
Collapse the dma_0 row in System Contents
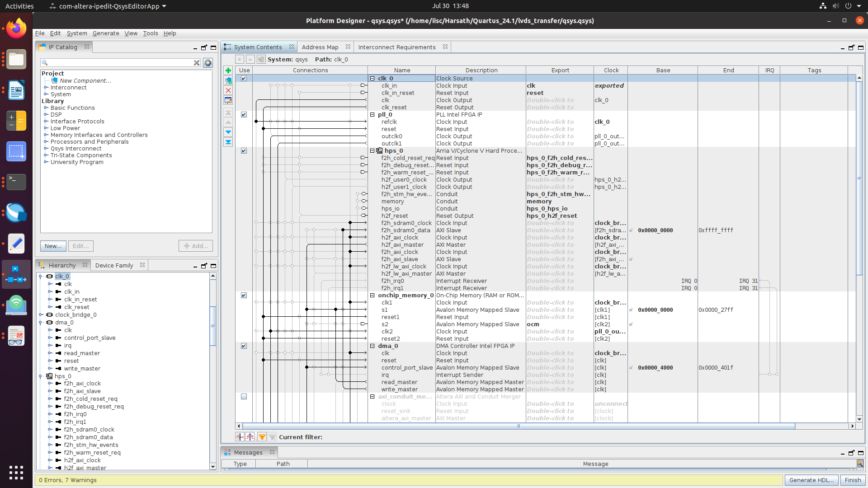point(373,346)
